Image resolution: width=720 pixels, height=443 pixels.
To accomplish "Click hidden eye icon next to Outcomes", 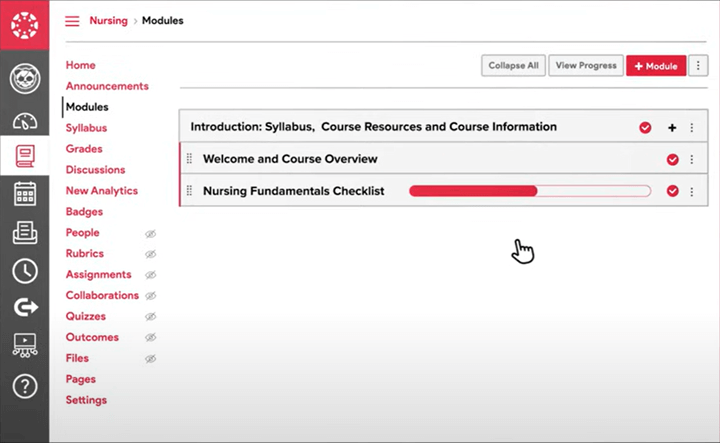I will [151, 337].
